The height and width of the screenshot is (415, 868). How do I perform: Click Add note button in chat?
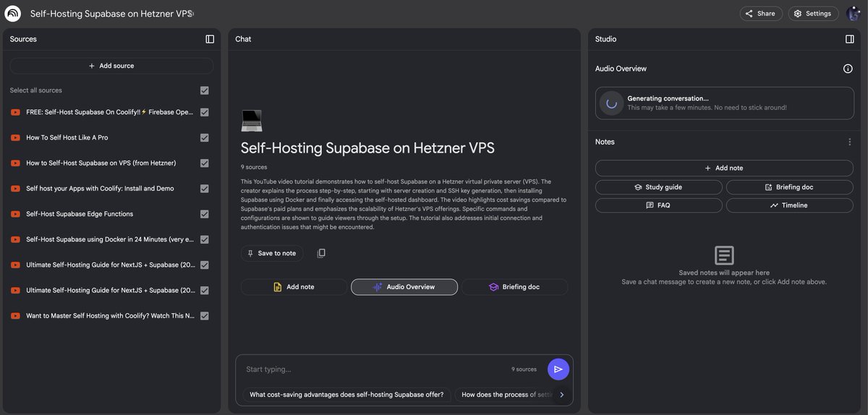point(294,287)
